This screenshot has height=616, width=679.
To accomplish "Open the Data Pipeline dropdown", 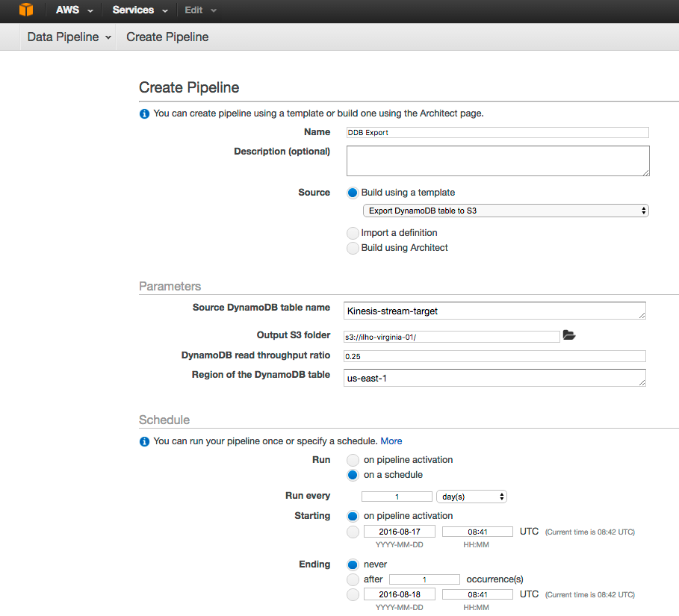I will tap(69, 37).
